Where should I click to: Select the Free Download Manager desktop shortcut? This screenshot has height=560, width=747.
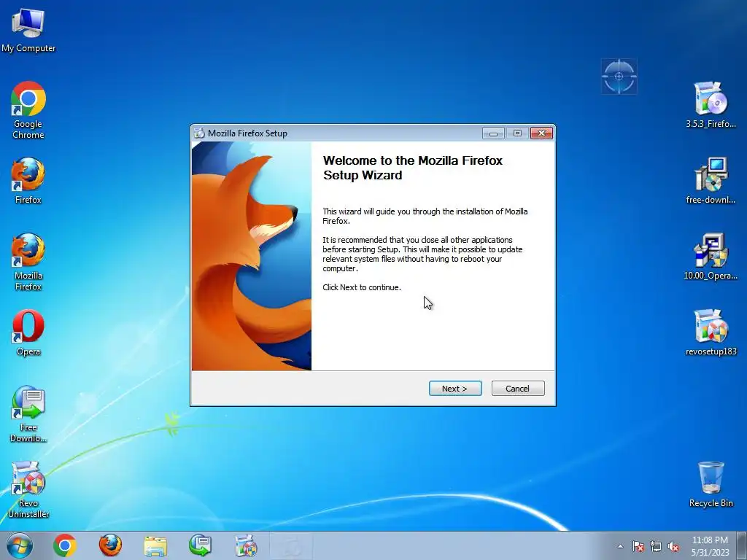28,414
